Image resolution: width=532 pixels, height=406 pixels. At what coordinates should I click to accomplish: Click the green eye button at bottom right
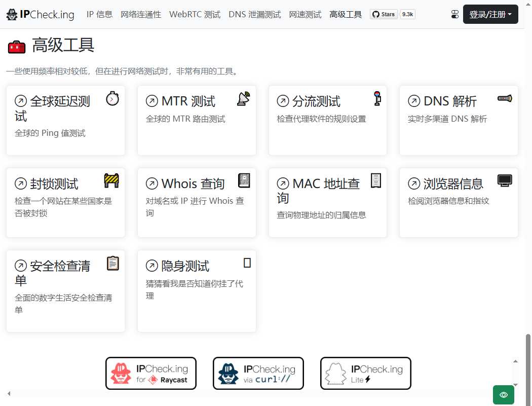coord(503,394)
